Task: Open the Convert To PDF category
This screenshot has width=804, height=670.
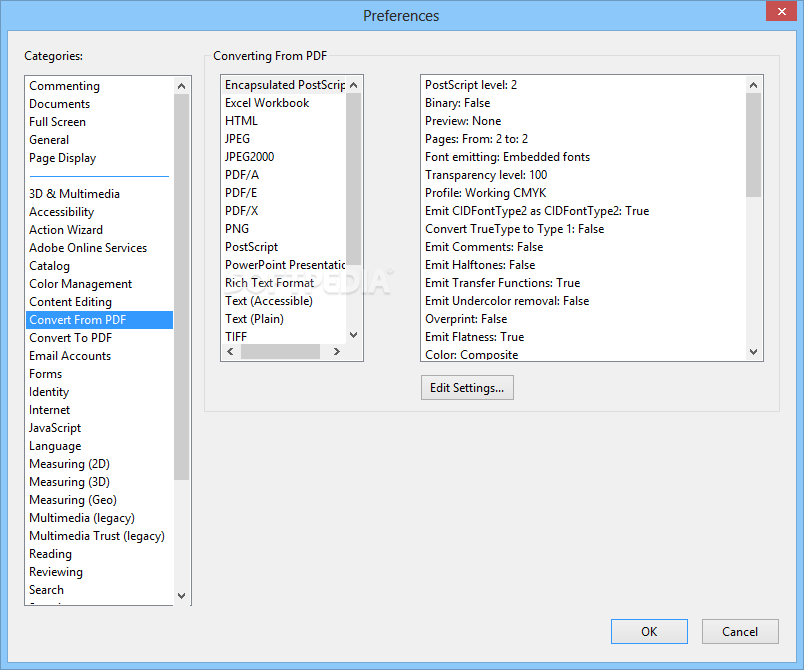Action: point(71,338)
